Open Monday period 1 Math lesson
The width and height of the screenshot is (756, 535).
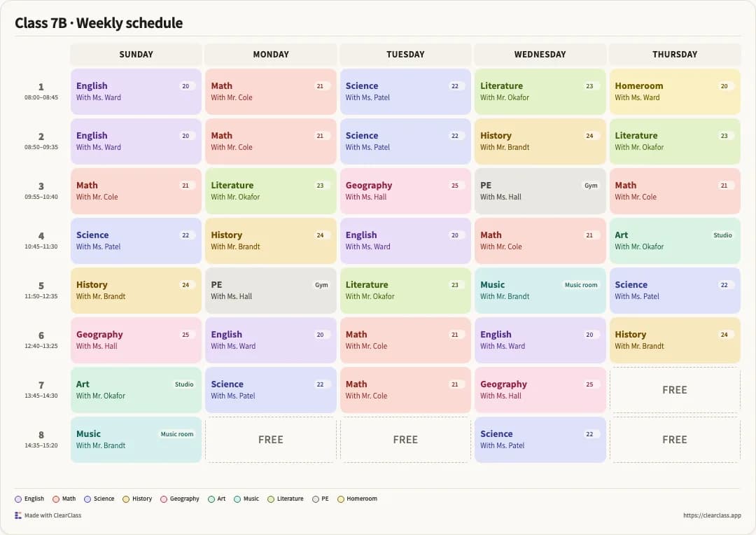271,92
